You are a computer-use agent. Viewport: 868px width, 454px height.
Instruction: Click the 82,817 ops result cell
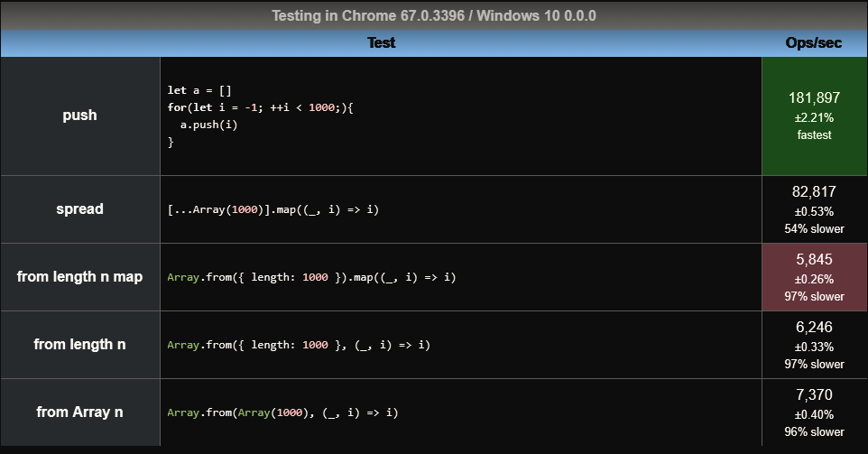coord(814,209)
